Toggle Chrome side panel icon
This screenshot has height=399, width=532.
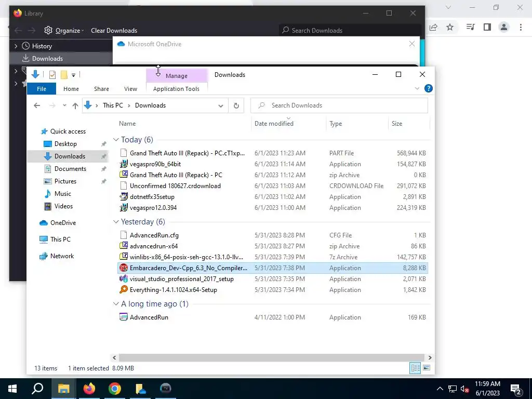coord(487,27)
